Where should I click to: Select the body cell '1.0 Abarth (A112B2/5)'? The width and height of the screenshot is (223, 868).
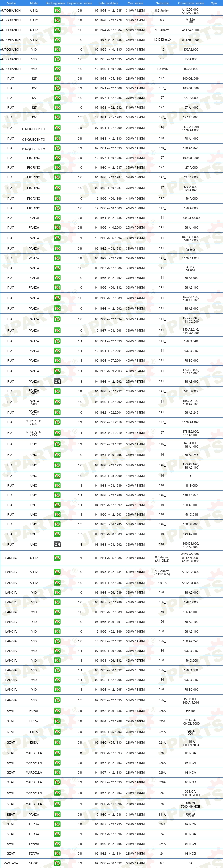click(162, 573)
